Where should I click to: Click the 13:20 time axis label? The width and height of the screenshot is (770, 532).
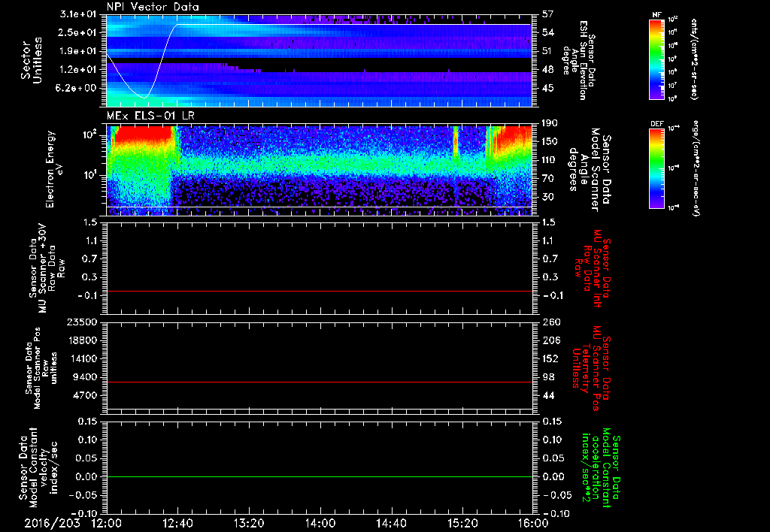[249, 523]
